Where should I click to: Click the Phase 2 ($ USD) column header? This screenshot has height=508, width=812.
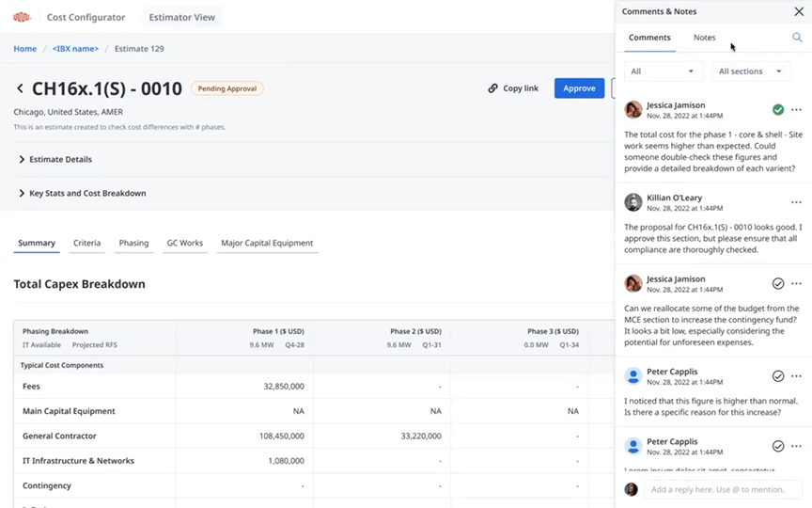pos(415,331)
